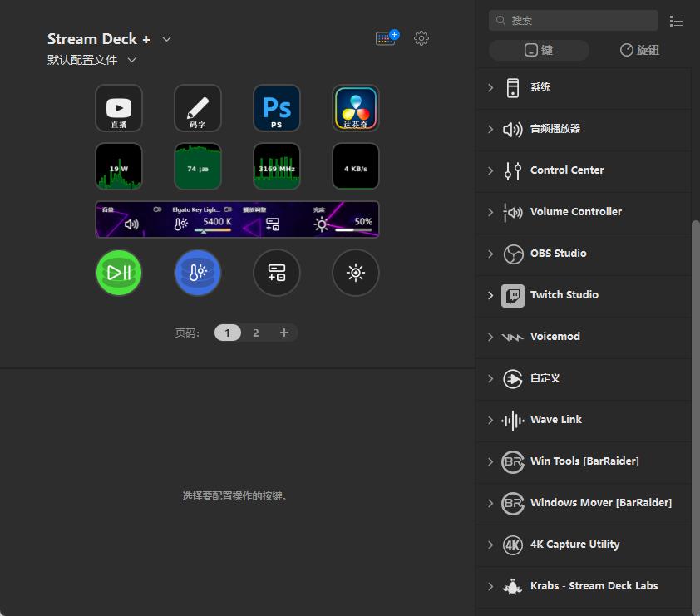Click the brightness slider at 50%
Screen dimensions: 700x616
coord(353,230)
